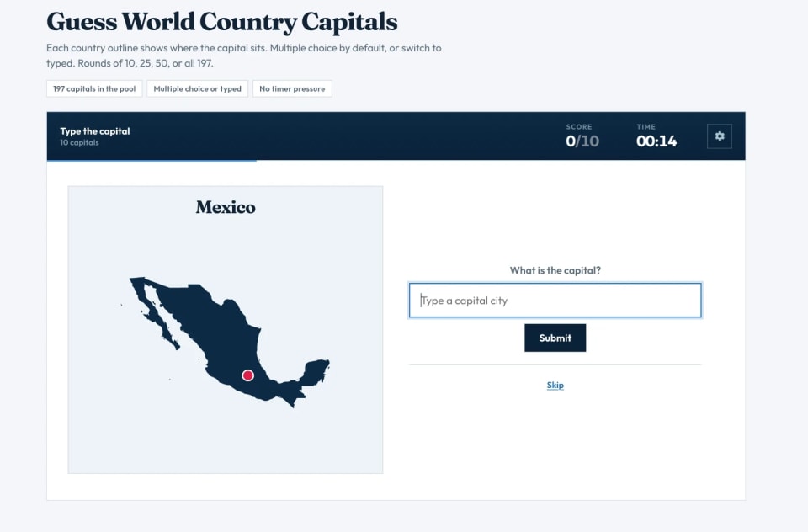Click the "197 capitals in the pool" tag

[x=94, y=88]
